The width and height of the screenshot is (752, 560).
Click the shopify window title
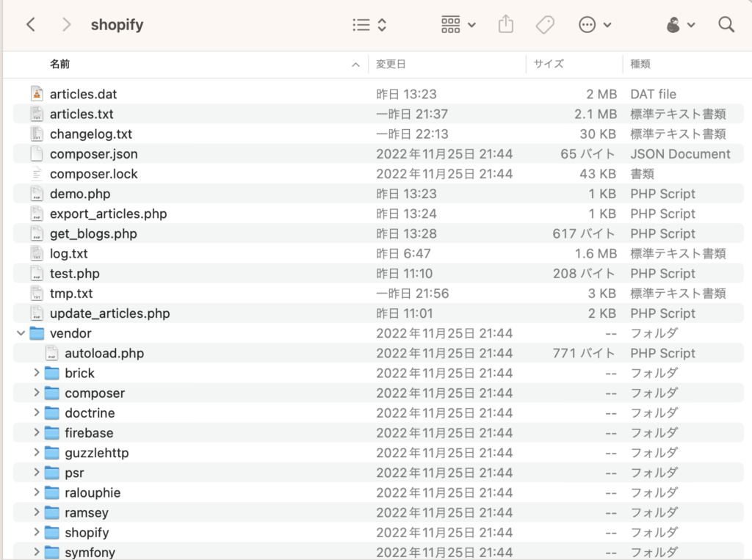(117, 24)
